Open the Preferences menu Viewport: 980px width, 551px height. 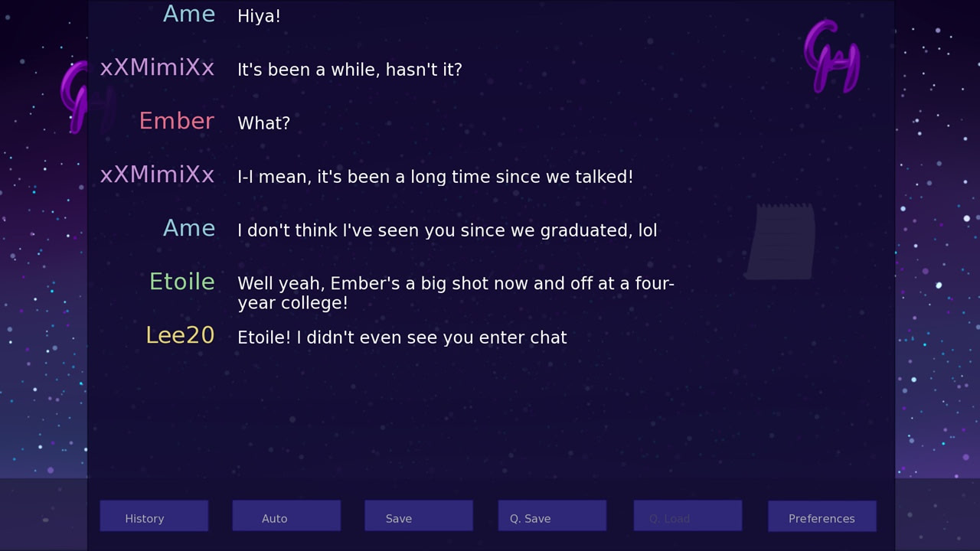[x=822, y=517]
